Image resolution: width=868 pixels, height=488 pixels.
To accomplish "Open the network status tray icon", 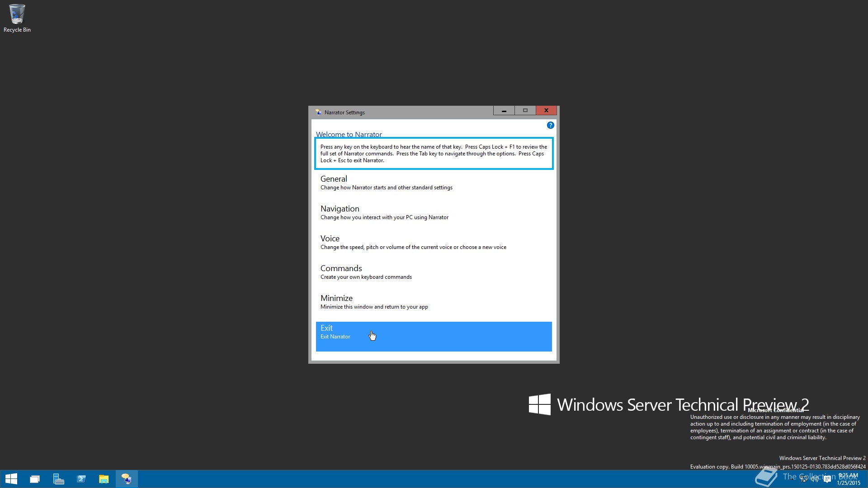I will (804, 479).
